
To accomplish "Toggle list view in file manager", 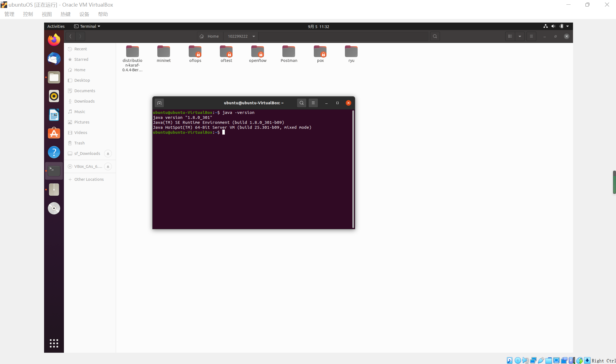I will 510,36.
